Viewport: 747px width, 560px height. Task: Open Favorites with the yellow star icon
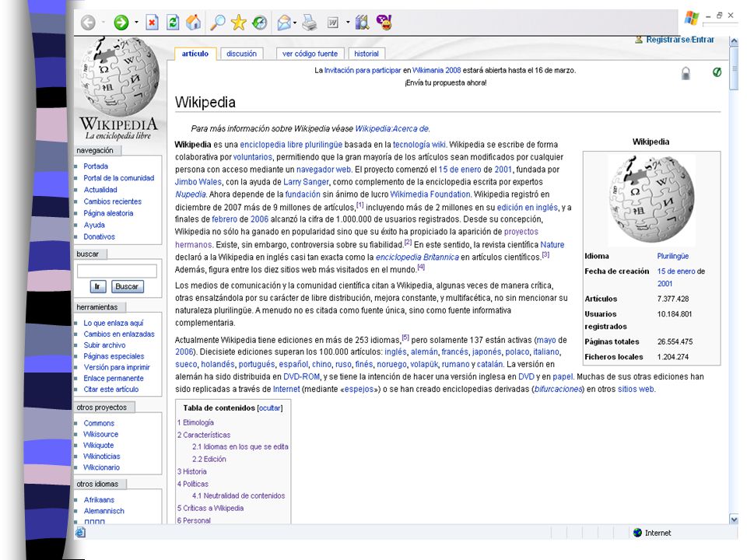(x=239, y=23)
